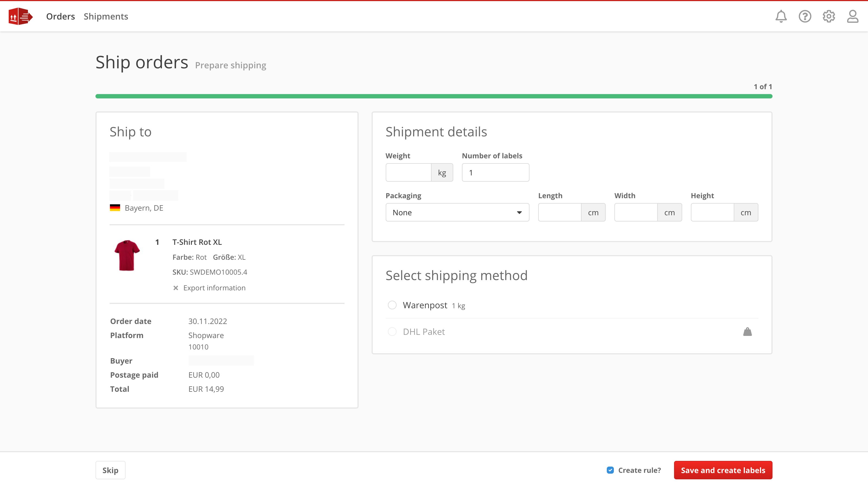Click the order number 10010
The image size is (868, 488).
tap(198, 347)
